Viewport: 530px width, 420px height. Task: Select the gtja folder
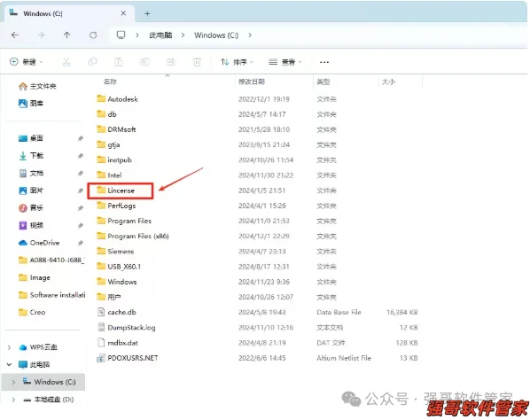108,144
